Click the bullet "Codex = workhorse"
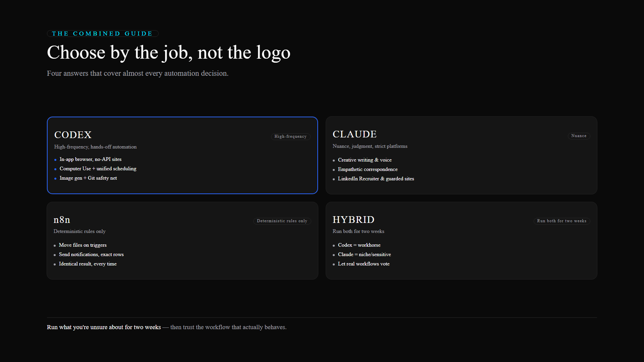Viewport: 644px width, 362px height. pyautogui.click(x=359, y=245)
